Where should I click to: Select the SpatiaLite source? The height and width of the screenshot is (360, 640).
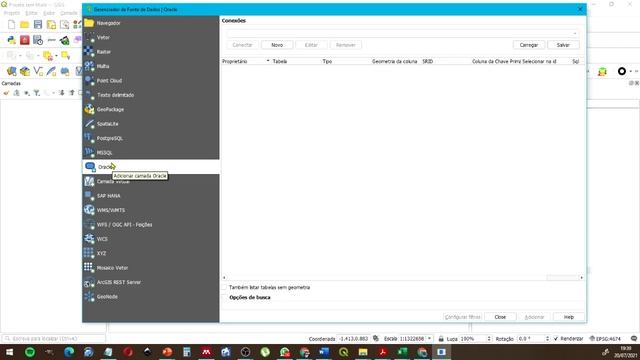coord(151,124)
